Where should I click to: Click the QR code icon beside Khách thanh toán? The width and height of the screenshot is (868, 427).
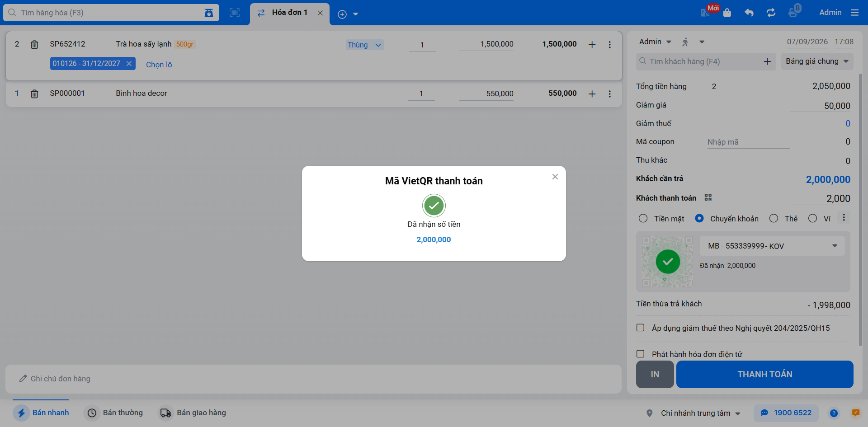[708, 197]
